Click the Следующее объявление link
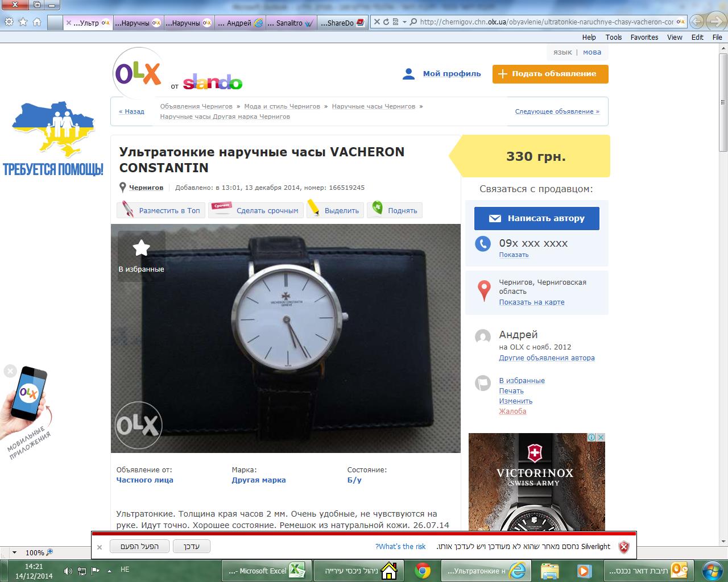The image size is (728, 582). 557,111
